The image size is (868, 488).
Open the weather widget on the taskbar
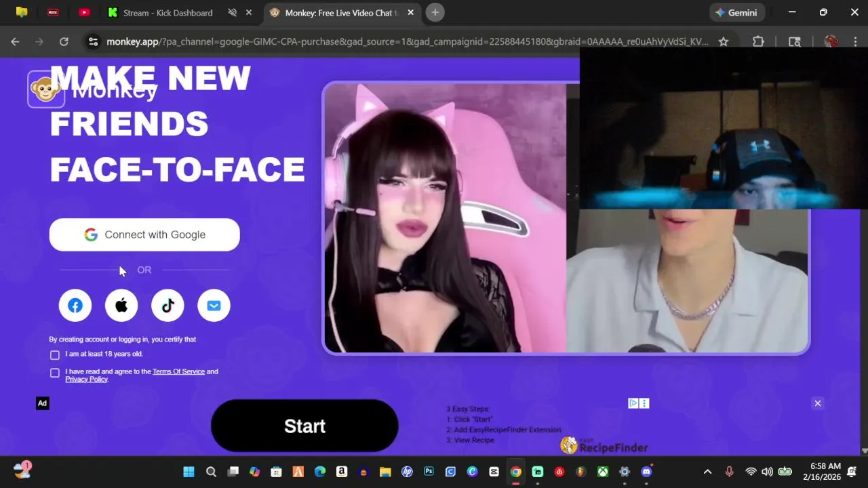[22, 470]
